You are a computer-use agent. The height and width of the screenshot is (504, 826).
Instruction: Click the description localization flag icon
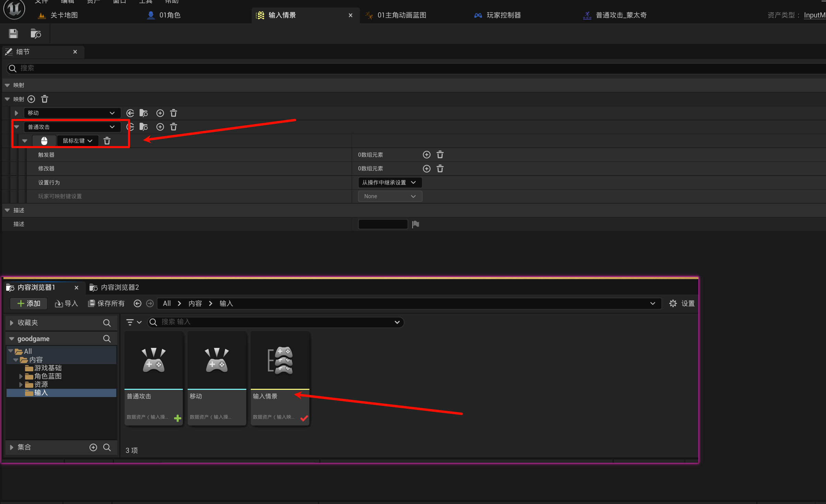[x=416, y=224]
